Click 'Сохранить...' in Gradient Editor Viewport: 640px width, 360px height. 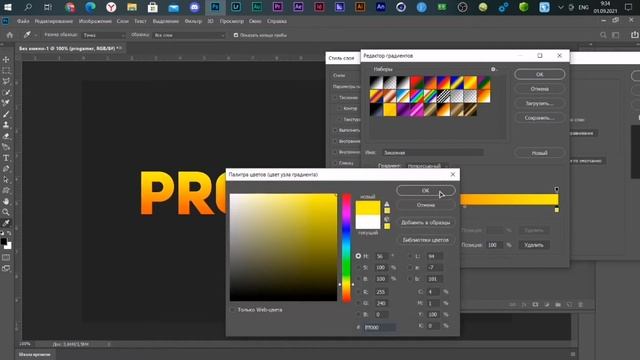[540, 118]
